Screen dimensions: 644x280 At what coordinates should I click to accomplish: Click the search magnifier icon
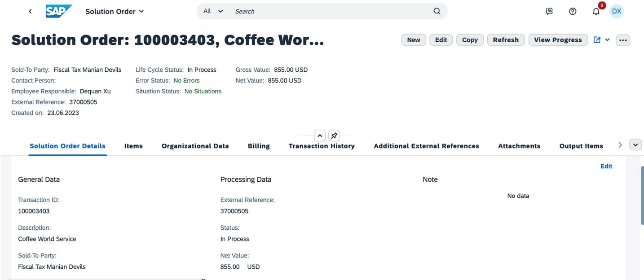[437, 11]
